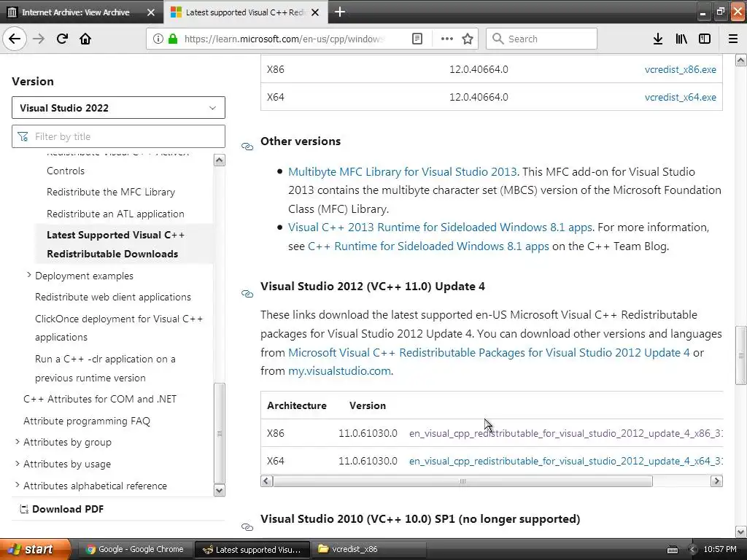Click the page scroll-down arrow
Viewport: 747px width, 560px height.
coord(740,532)
